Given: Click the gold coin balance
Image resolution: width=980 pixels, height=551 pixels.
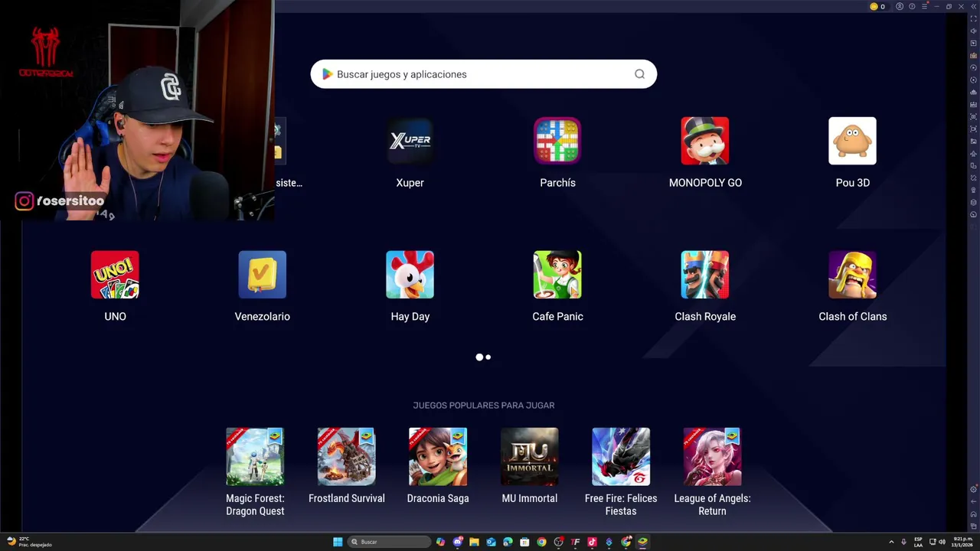Looking at the screenshot, I should coord(877,6).
